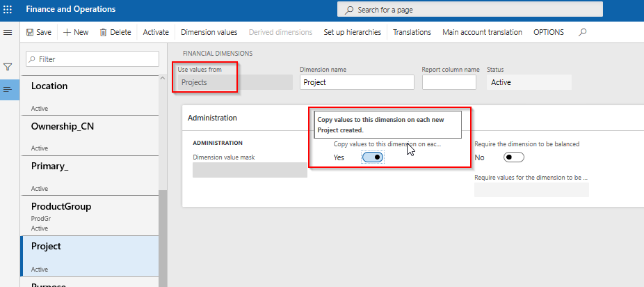The width and height of the screenshot is (644, 287).
Task: Click the ProdGr text under ProductGroup
Action: coord(40,219)
